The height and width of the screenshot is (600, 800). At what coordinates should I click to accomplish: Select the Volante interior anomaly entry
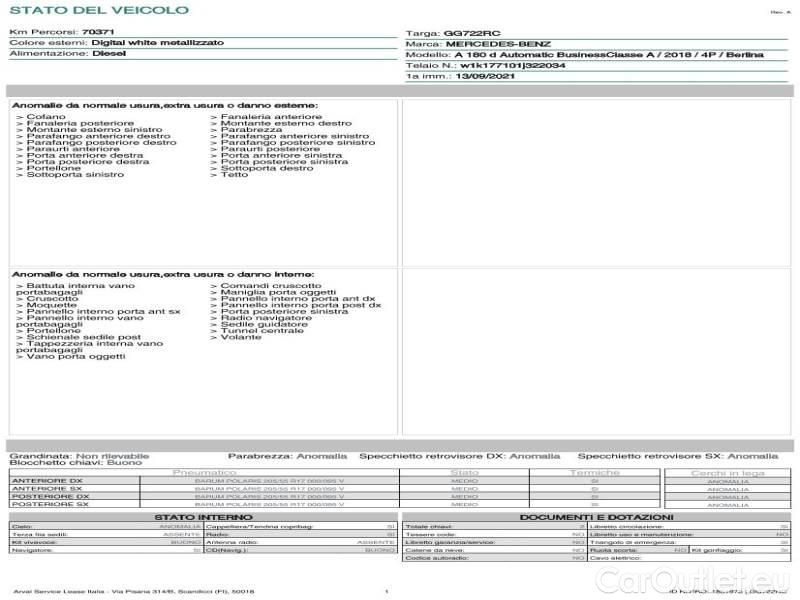(241, 337)
